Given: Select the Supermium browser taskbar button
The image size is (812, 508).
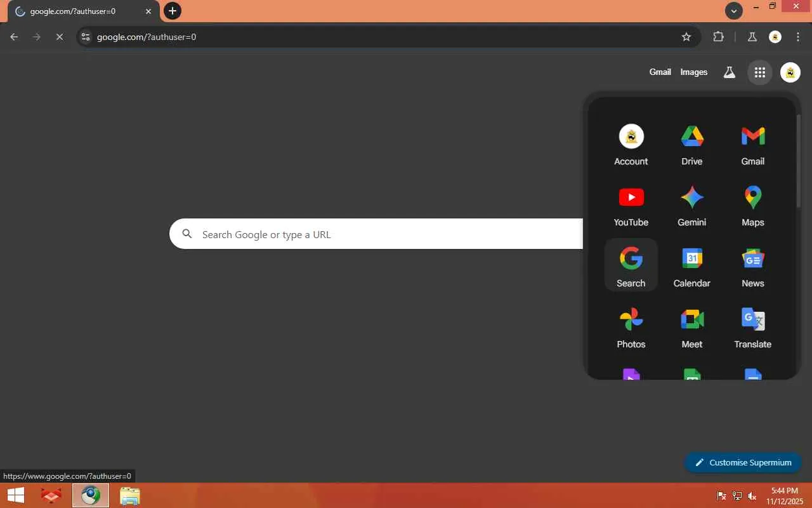Looking at the screenshot, I should tap(91, 495).
